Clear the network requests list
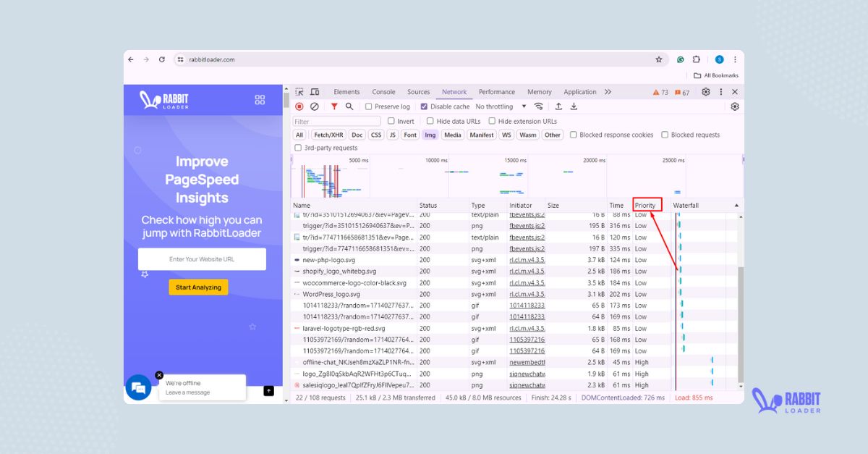The image size is (868, 454). pos(313,106)
